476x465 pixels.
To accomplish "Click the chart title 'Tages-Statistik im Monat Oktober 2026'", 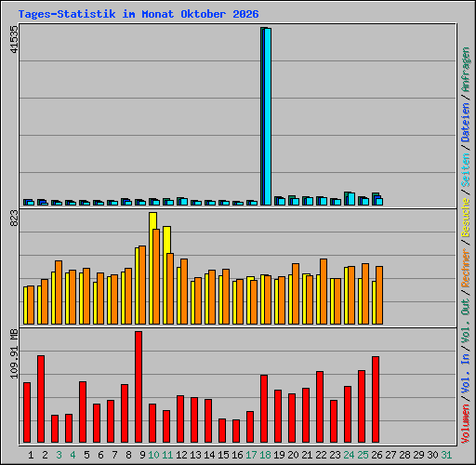I will [x=139, y=14].
